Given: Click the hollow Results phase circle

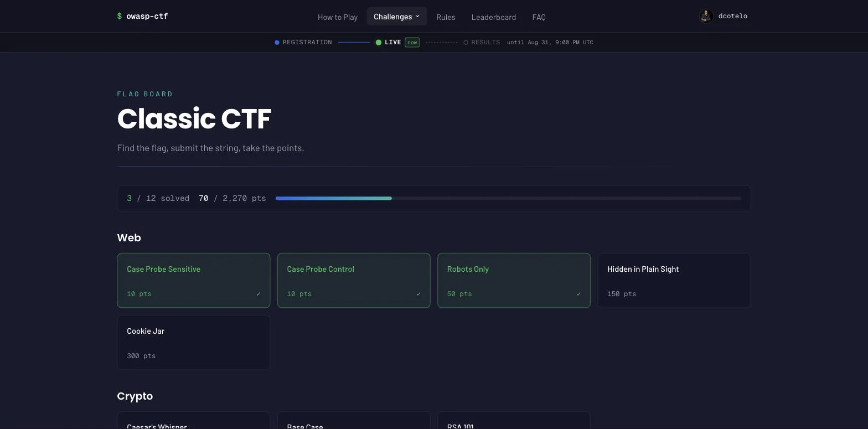Looking at the screenshot, I should [466, 43].
